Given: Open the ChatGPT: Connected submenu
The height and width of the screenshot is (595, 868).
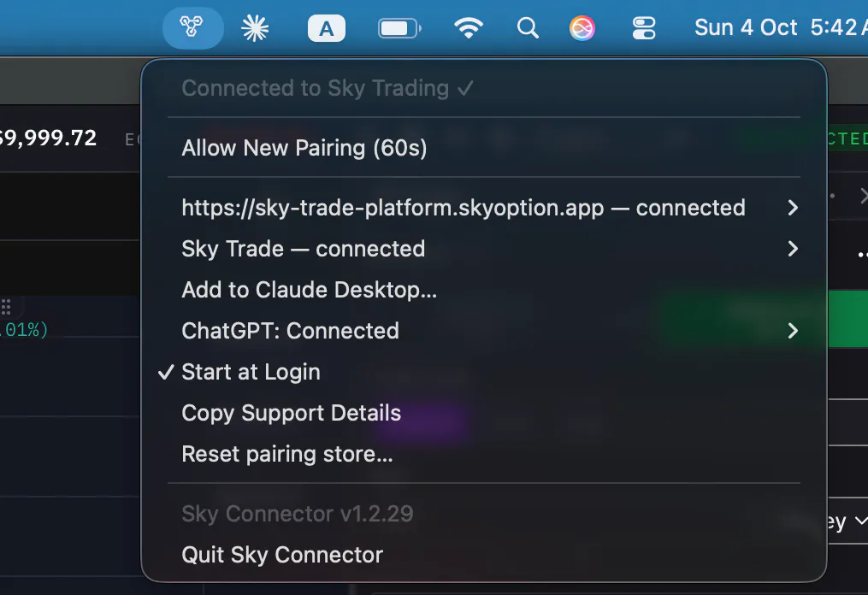Looking at the screenshot, I should 484,331.
